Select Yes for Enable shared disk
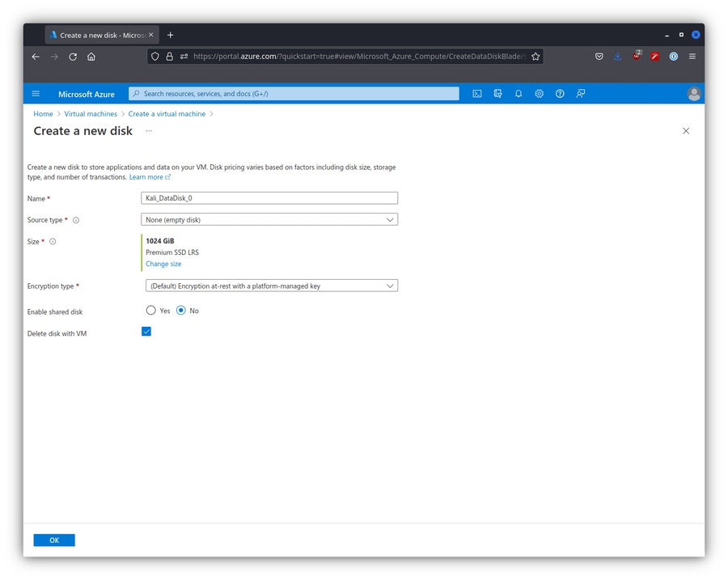 (151, 311)
